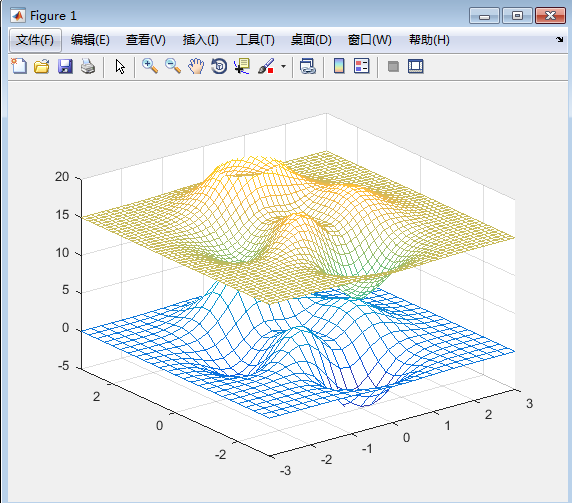Click the dock figure arrow at right
Screen dimensions: 572x503
click(559, 39)
